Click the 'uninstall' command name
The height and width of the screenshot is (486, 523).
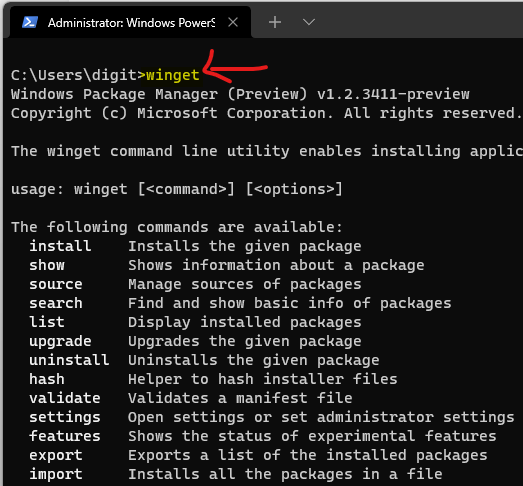point(69,360)
